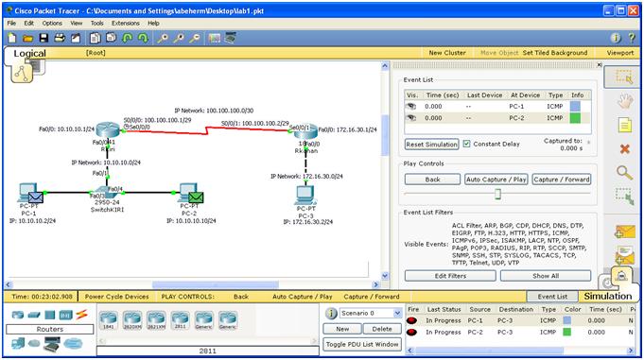Click the Edit Filters button
The height and width of the screenshot is (360, 644).
tap(450, 276)
